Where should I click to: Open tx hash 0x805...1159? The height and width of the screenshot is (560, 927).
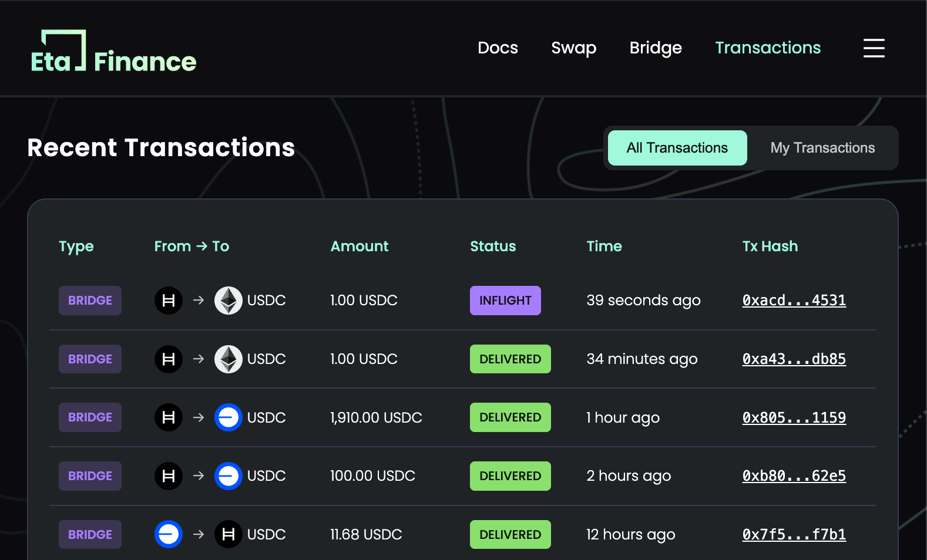794,417
